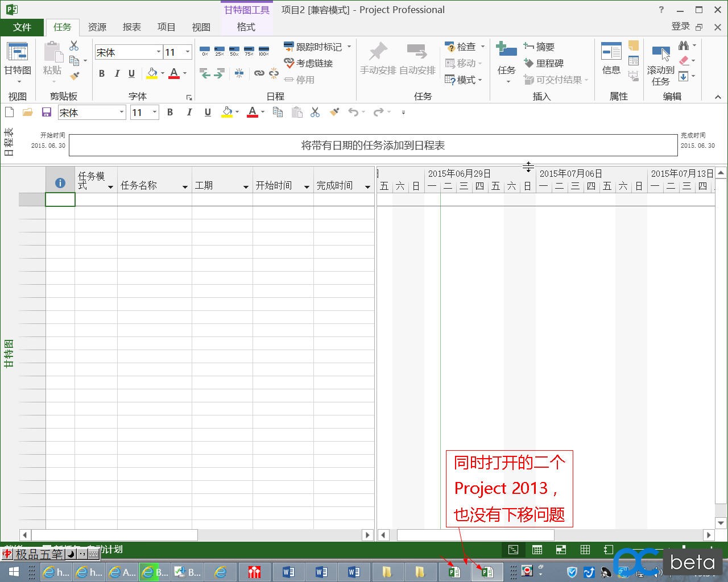Image resolution: width=728 pixels, height=582 pixels.
Task: Open Task Name (任务名称) column filter arrow
Action: 185,187
